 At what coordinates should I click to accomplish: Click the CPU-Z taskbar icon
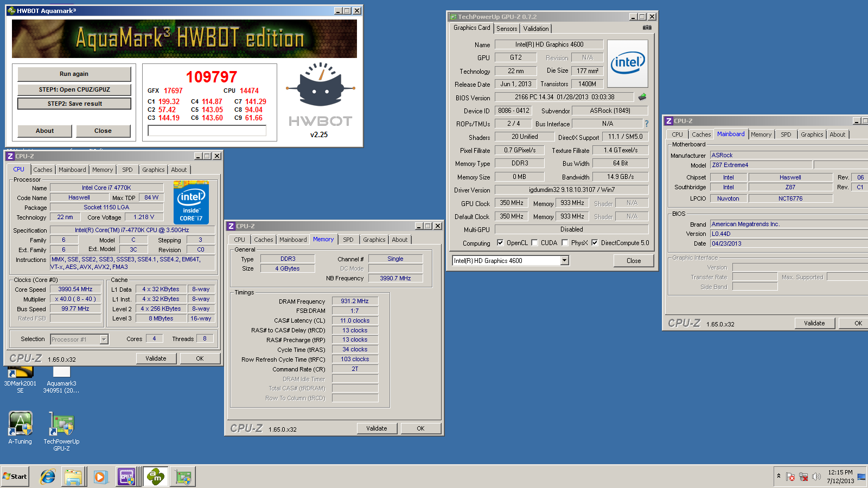pyautogui.click(x=127, y=477)
